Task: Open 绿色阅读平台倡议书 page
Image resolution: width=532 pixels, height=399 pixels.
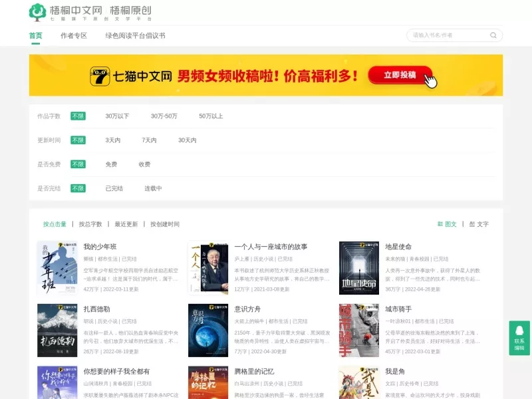Action: [135, 36]
